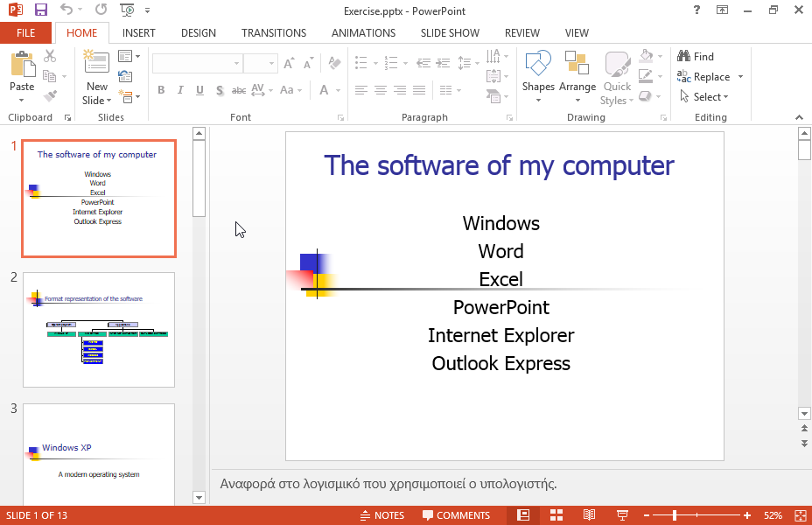The width and height of the screenshot is (812, 525).
Task: Align text left
Action: click(361, 90)
